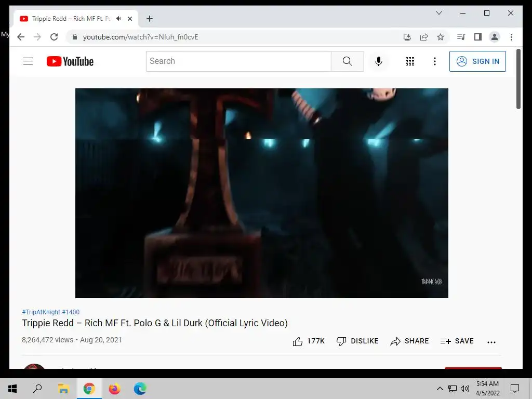532x399 pixels.
Task: Open a new tab
Action: (x=150, y=19)
